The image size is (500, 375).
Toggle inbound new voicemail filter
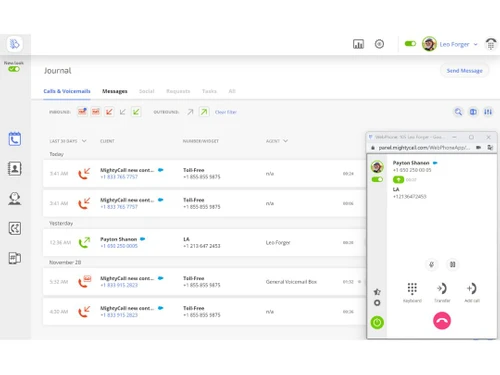point(82,112)
